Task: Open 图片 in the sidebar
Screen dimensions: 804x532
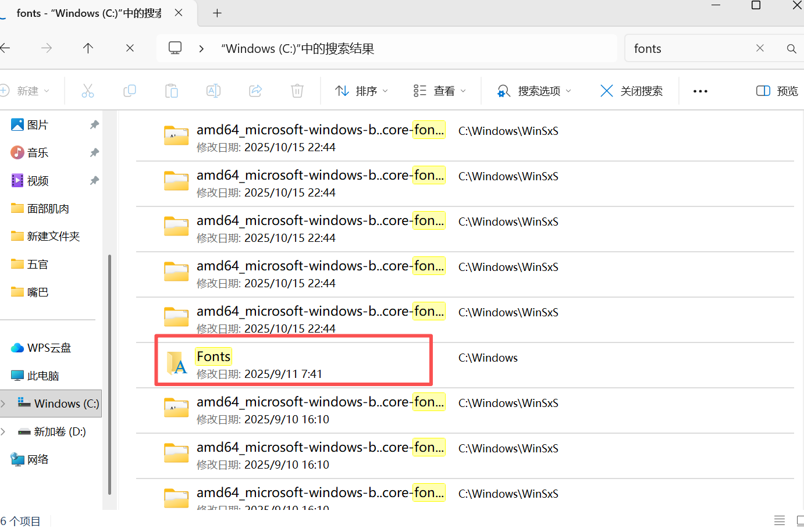Action: [38, 125]
